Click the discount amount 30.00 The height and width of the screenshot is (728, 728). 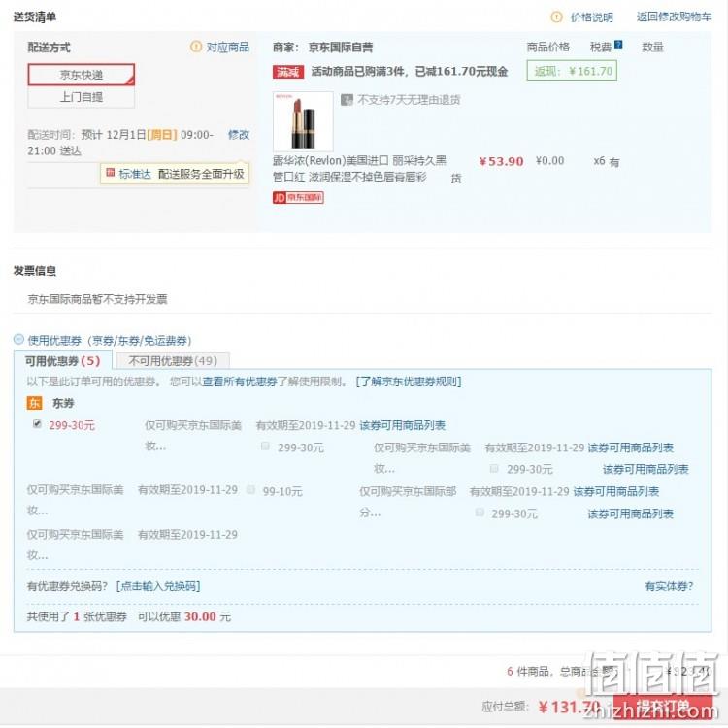click(200, 616)
